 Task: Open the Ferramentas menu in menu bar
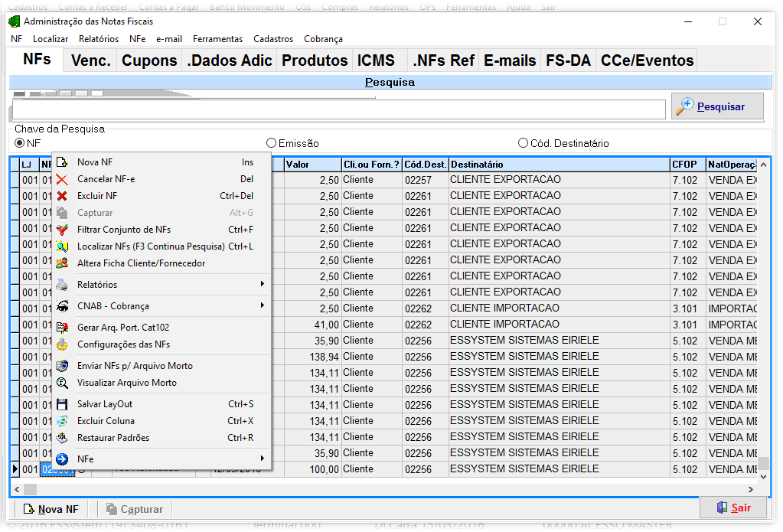217,39
